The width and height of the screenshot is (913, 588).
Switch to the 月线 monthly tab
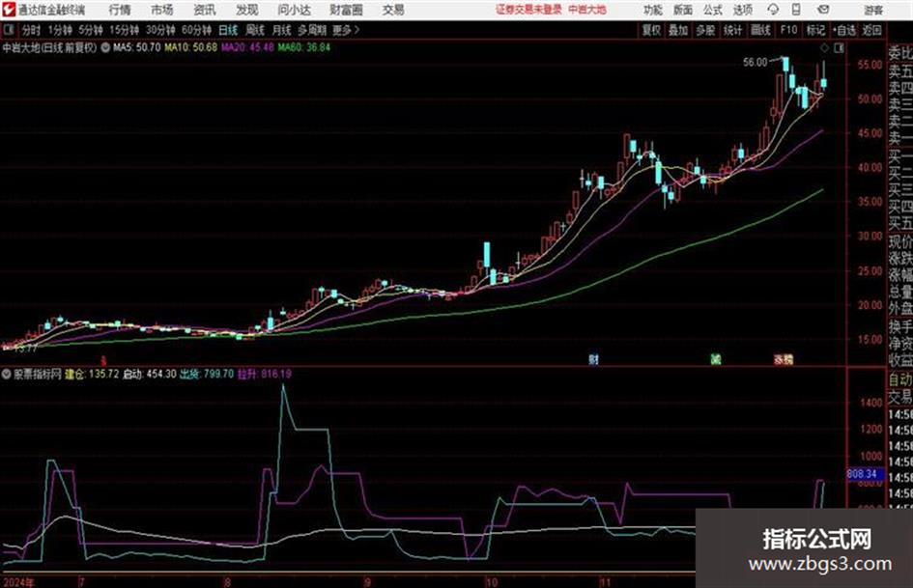282,30
